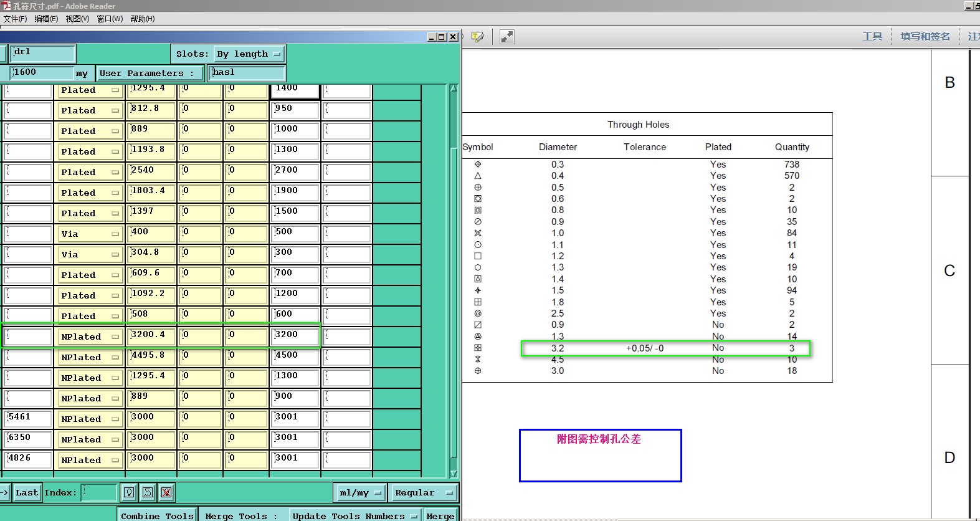Click the finish size field 2700
Image resolution: width=980 pixels, height=521 pixels.
pos(295,172)
